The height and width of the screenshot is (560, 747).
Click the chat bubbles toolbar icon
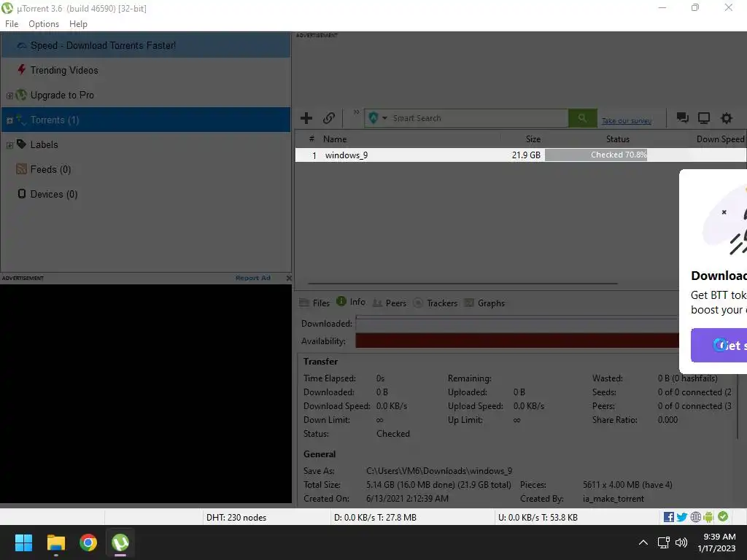(x=682, y=117)
